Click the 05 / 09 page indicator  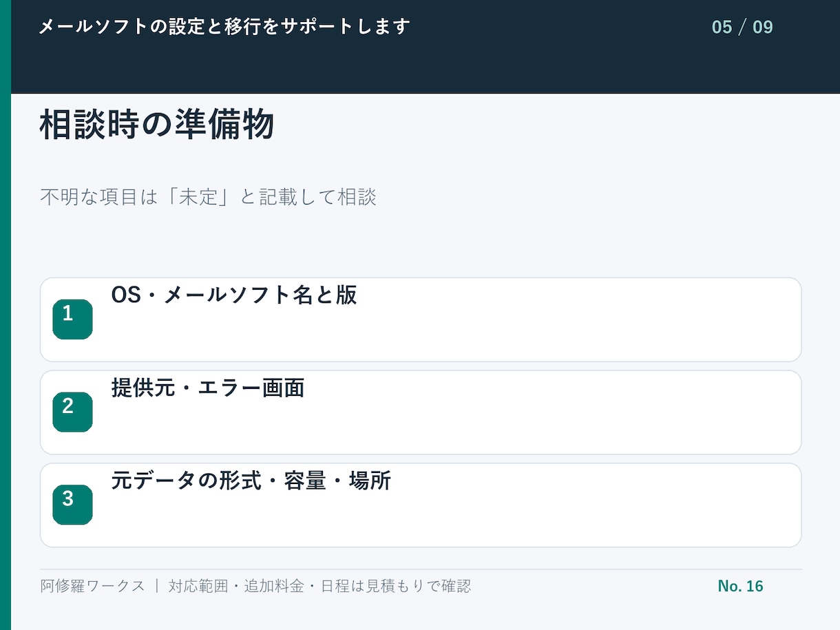(x=742, y=28)
